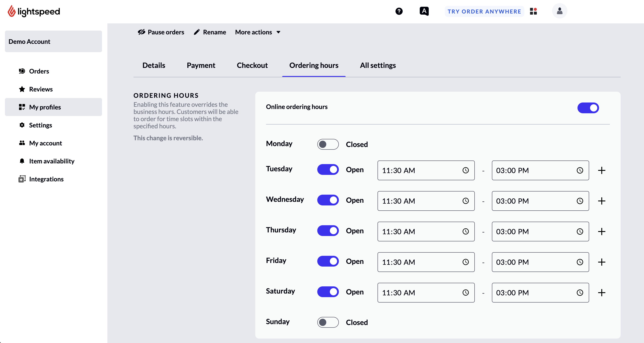Add another time slot for Friday

click(602, 262)
